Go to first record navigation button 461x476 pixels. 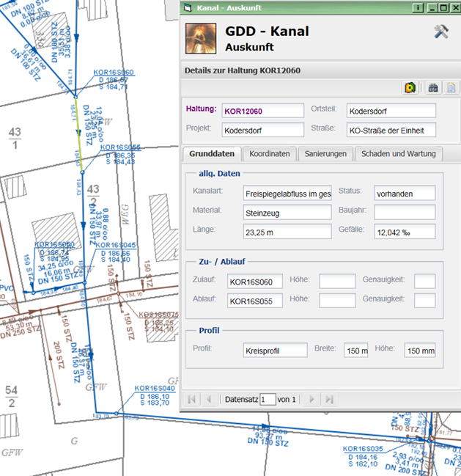[192, 399]
